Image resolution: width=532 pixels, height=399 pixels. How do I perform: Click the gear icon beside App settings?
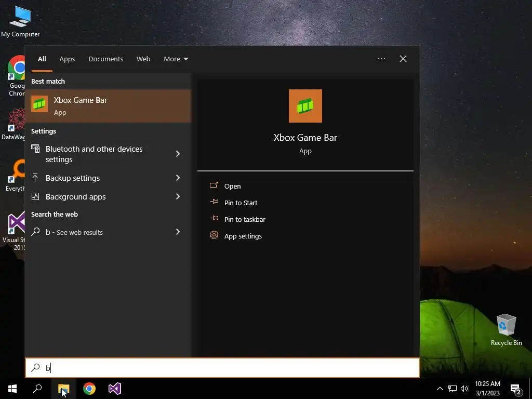point(214,235)
